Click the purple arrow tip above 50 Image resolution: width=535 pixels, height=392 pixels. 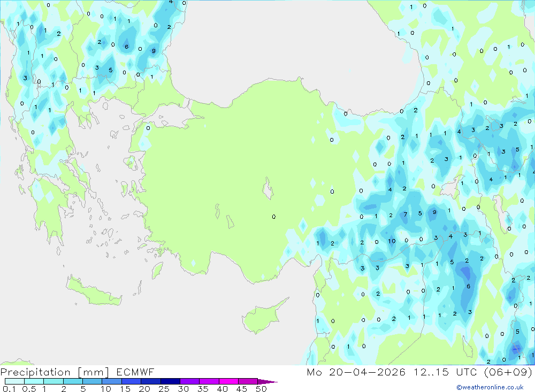(x=267, y=381)
